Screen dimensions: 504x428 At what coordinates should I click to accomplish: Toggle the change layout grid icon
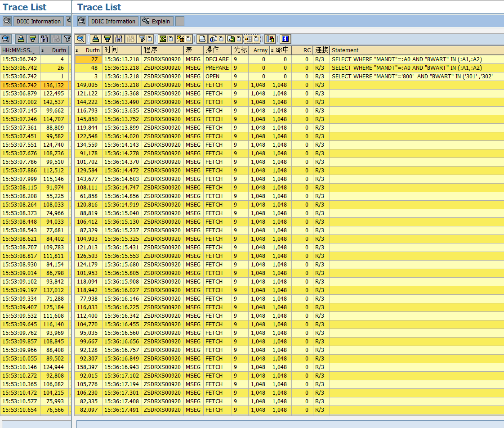click(250, 39)
